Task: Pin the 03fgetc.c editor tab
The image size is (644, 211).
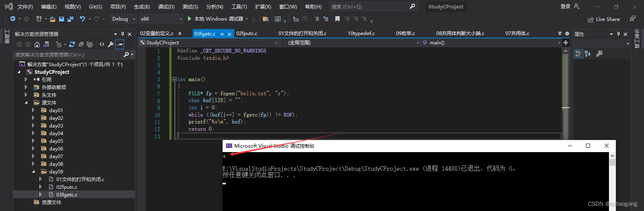Action: (222, 34)
